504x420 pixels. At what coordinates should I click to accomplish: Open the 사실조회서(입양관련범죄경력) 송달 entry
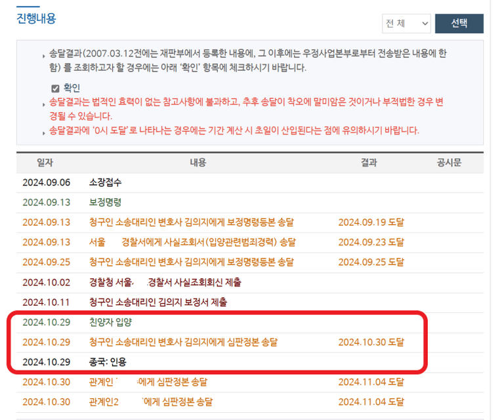[x=192, y=241]
